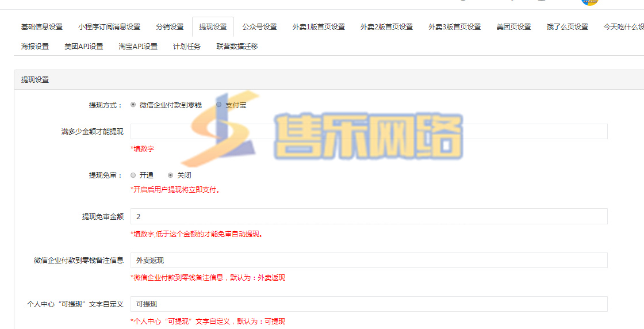Switch to 小程序订阅消息设置 tab
Viewport: 644px width, 329px height.
click(109, 27)
